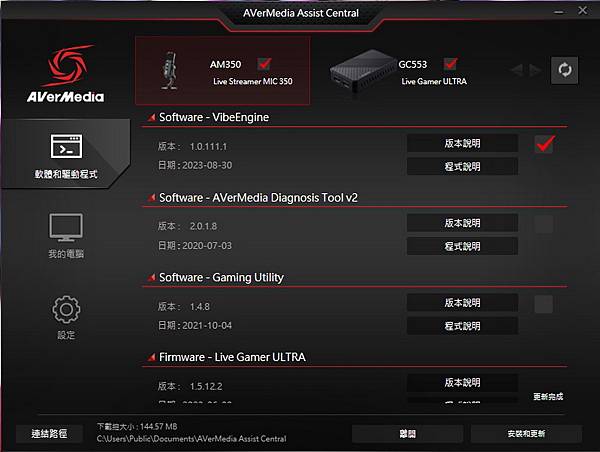Image resolution: width=600 pixels, height=452 pixels.
Task: Select the AM350 microphone device image
Action: 170,70
